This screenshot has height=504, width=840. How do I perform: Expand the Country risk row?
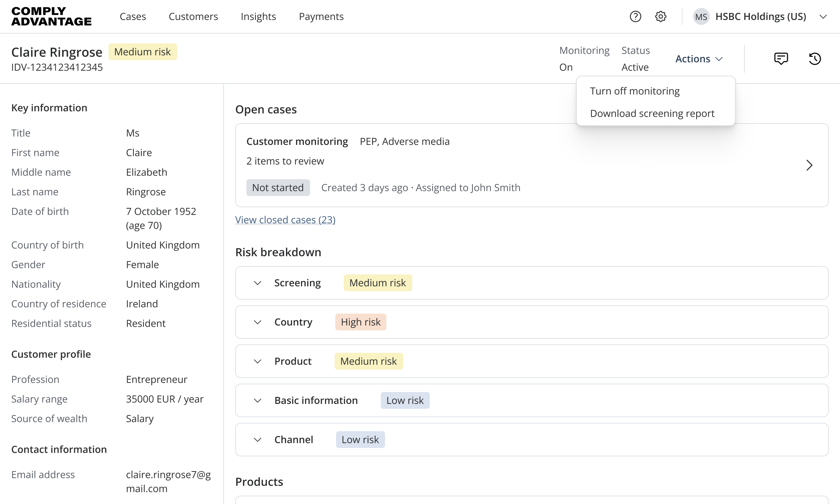pyautogui.click(x=258, y=322)
